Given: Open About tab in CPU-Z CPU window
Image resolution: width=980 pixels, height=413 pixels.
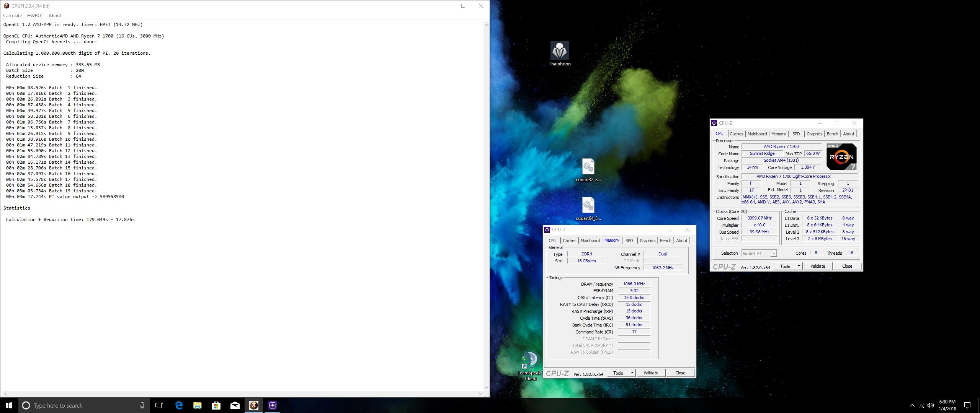Looking at the screenshot, I should coord(848,134).
